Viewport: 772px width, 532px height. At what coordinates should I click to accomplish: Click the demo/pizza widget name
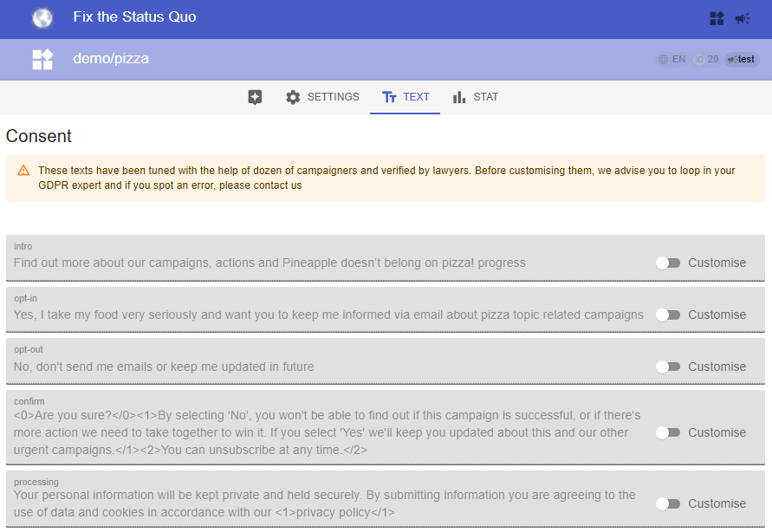[x=111, y=59]
